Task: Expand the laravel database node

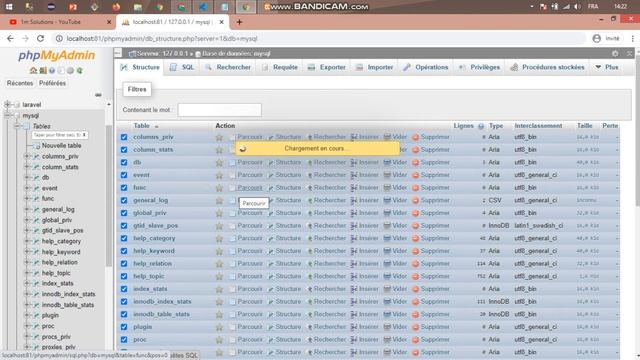Action: [7, 104]
